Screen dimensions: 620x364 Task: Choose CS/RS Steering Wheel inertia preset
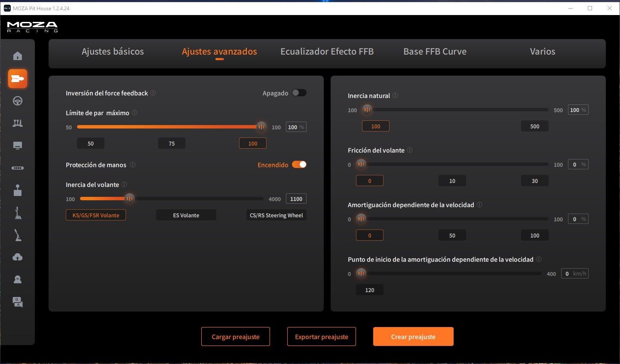click(276, 215)
